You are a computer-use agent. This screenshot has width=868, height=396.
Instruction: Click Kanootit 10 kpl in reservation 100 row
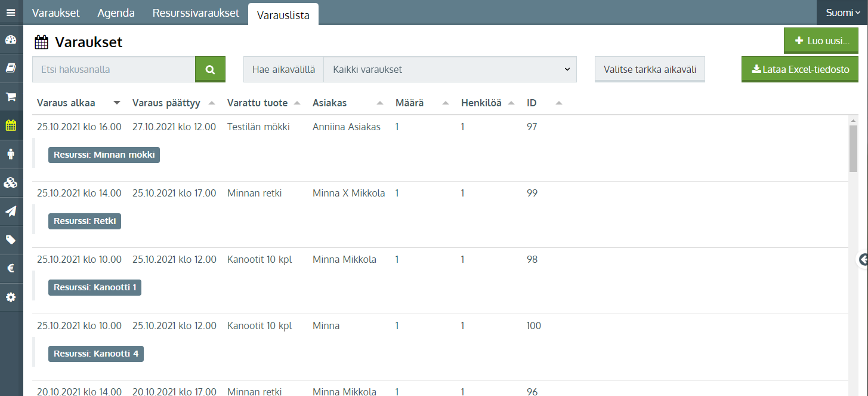click(260, 326)
